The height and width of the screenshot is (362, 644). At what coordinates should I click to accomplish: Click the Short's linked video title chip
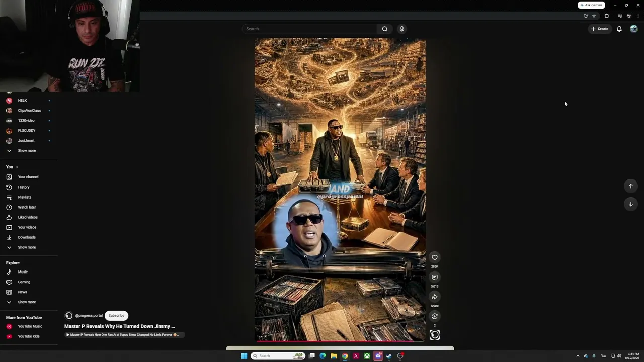124,335
